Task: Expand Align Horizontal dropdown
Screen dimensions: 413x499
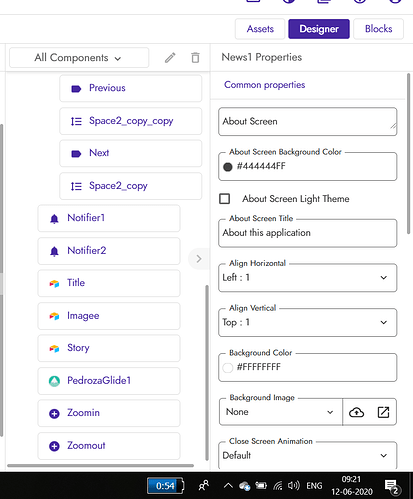Action: [x=307, y=278]
